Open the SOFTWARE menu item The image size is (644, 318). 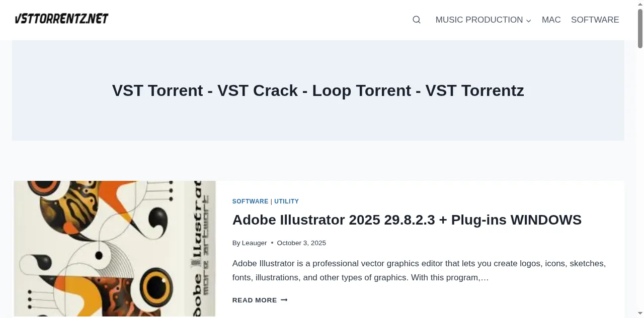point(595,20)
